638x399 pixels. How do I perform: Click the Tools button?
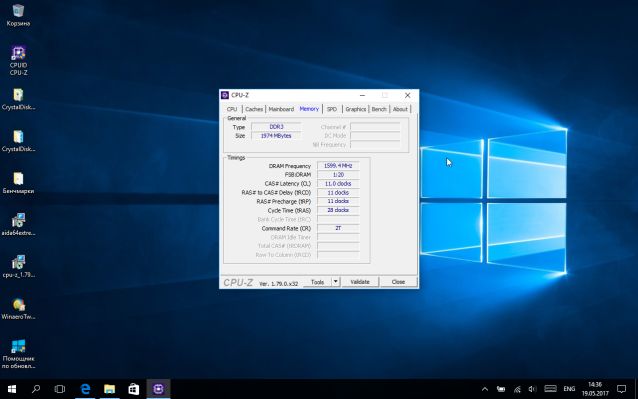tap(317, 282)
